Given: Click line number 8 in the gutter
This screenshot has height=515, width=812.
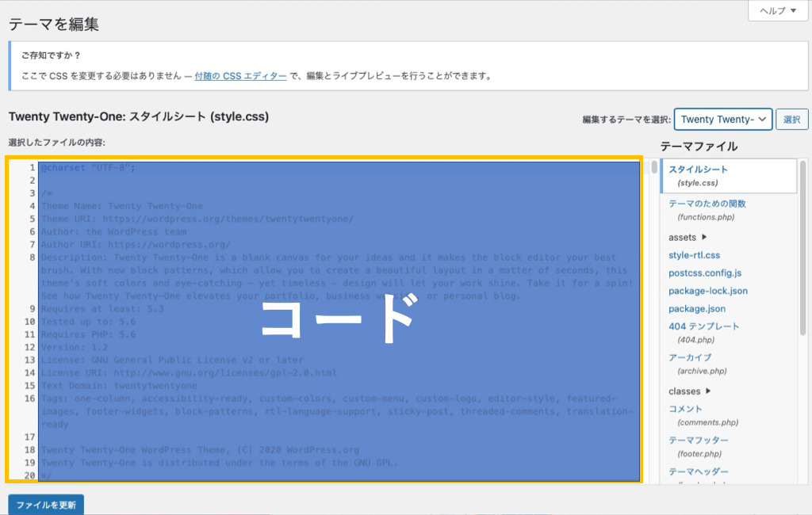Looking at the screenshot, I should tap(32, 257).
